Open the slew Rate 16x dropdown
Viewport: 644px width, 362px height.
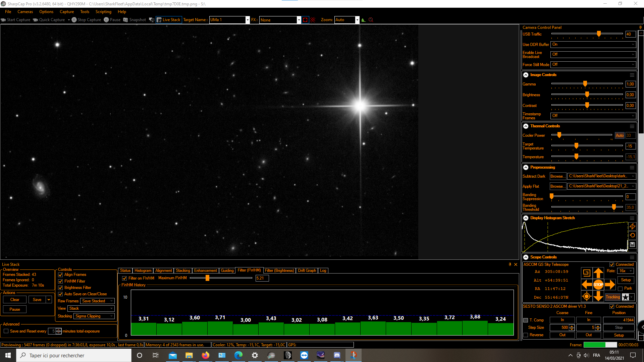point(626,271)
